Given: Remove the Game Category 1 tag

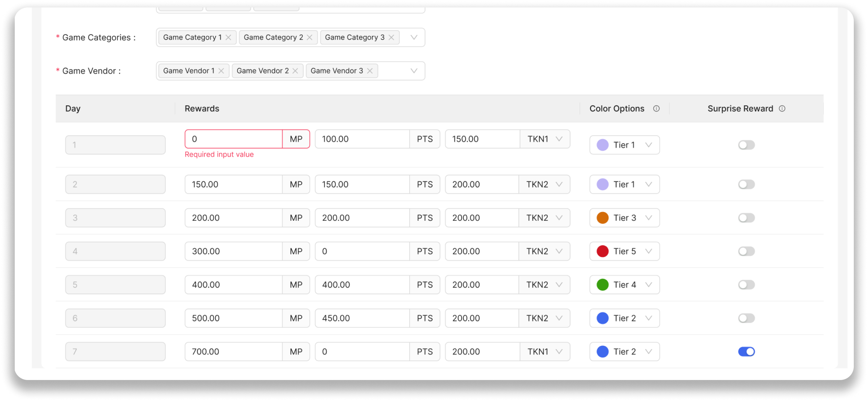Looking at the screenshot, I should 229,37.
